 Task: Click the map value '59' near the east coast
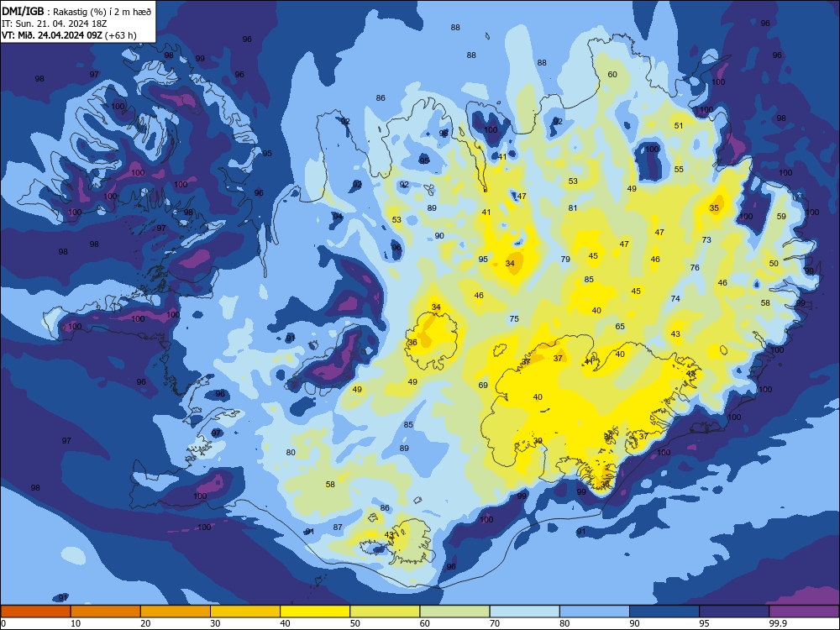point(781,216)
